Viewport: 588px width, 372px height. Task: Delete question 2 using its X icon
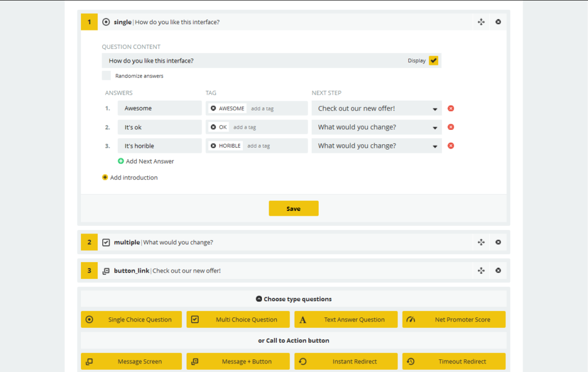498,243
